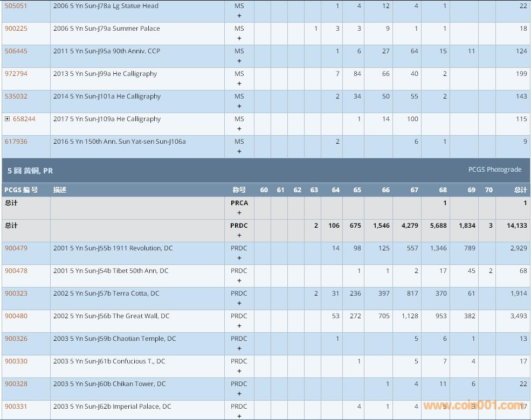Click the plus icon in row 972794

[x=239, y=84]
